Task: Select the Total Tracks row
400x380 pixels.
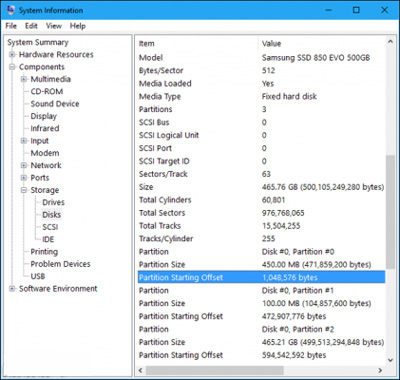Action: point(261,226)
